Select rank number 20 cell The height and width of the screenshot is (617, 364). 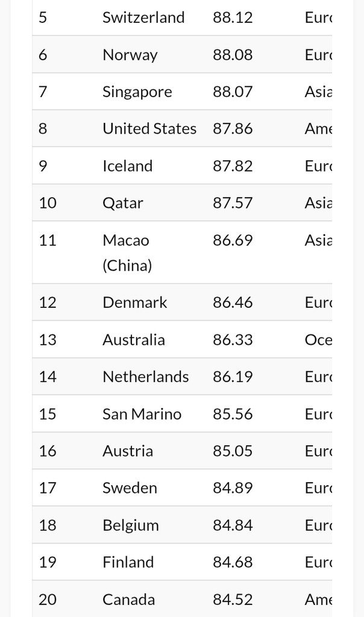(47, 600)
